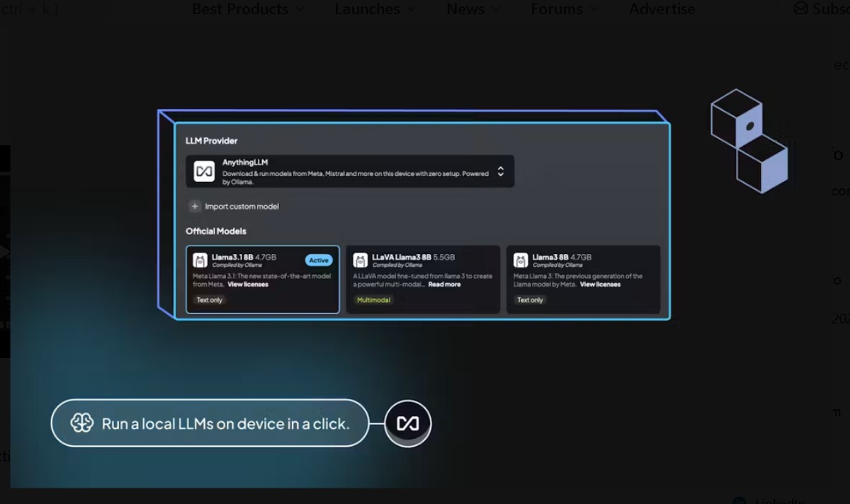Open View licenses on Llama3 8B card
Image resolution: width=850 pixels, height=504 pixels.
tap(600, 285)
